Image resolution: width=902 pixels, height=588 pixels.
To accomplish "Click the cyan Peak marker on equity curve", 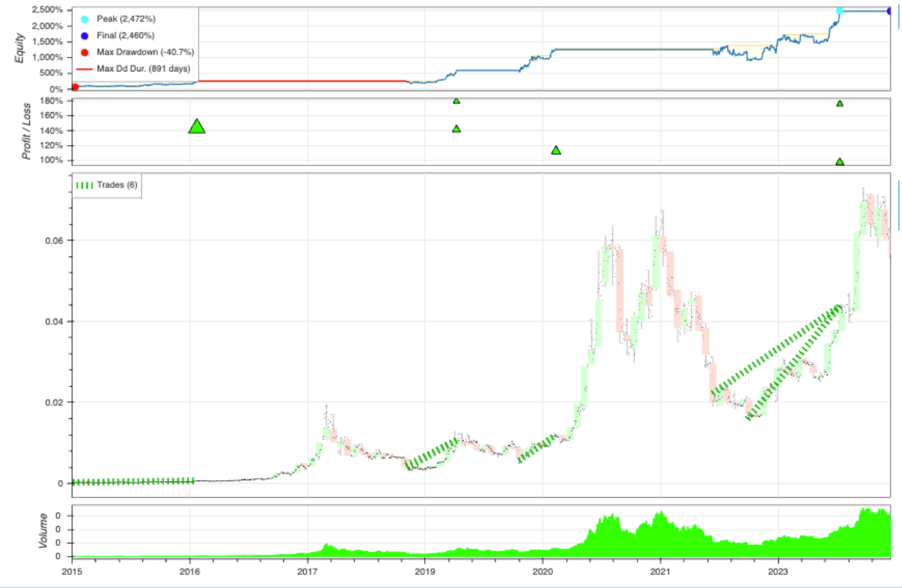I will pyautogui.click(x=839, y=10).
